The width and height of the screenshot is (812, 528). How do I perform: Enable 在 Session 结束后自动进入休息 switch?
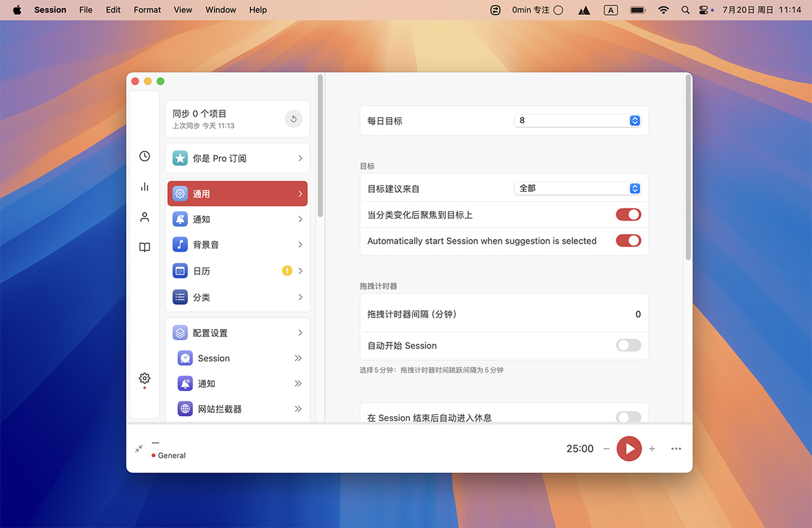click(x=628, y=417)
